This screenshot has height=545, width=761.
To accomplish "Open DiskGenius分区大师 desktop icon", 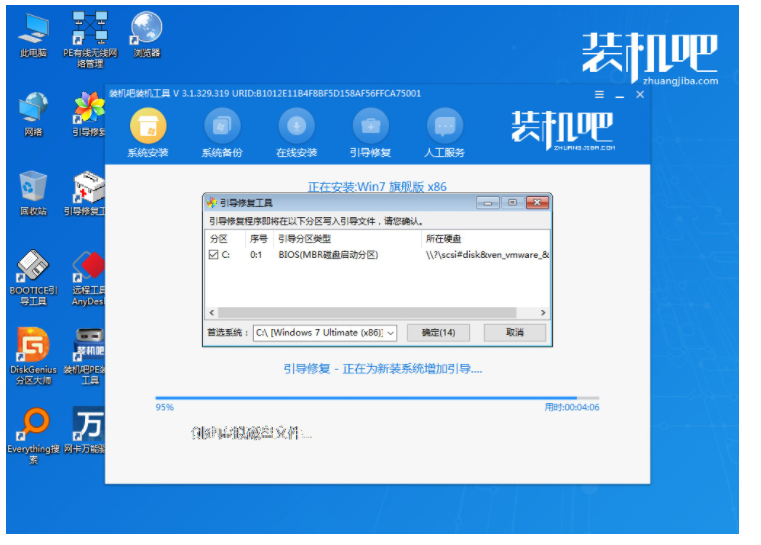I will pyautogui.click(x=33, y=356).
